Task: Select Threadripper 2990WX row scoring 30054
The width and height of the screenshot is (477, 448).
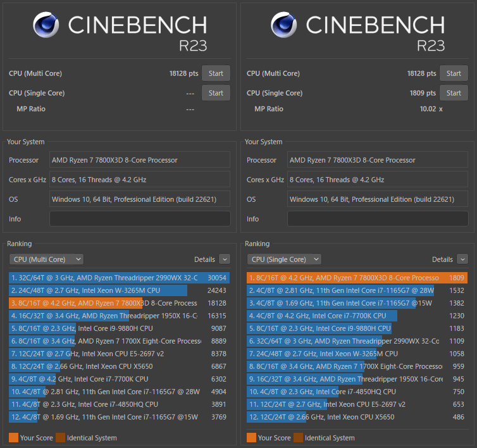Action: [x=119, y=278]
